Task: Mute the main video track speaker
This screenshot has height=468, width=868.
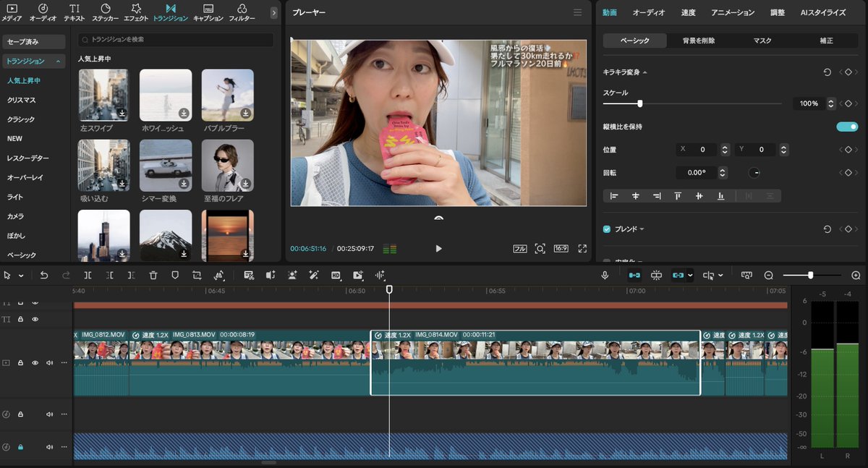Action: [49, 363]
